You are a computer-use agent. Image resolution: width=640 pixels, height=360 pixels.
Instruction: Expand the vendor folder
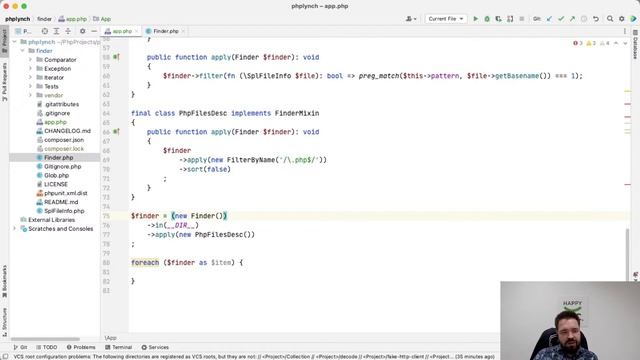coord(30,95)
